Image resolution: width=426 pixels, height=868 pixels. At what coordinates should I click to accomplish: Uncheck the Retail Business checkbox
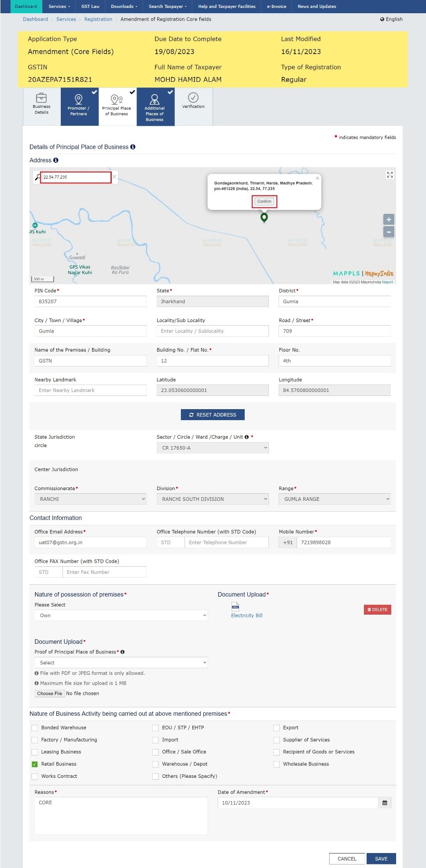tap(35, 764)
